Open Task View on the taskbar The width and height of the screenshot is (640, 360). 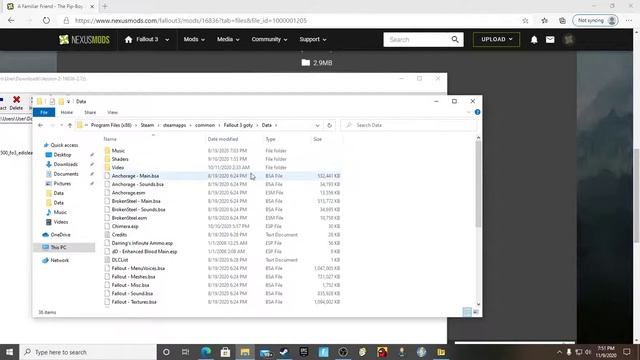coord(185,352)
